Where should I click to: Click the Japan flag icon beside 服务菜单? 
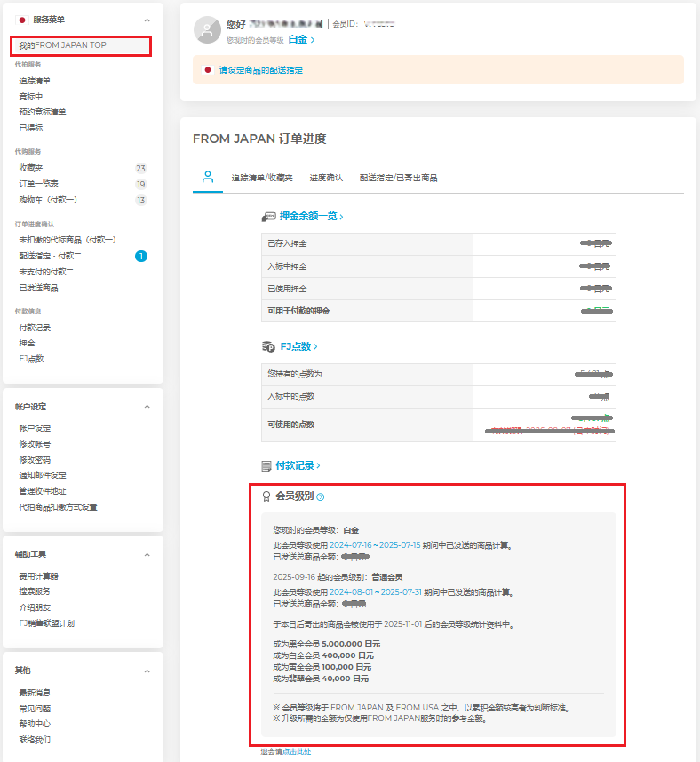22,20
